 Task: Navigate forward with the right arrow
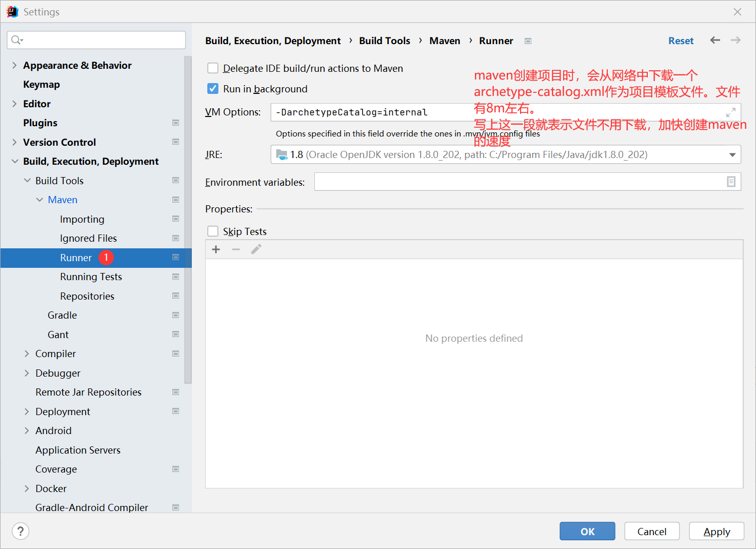click(x=735, y=40)
